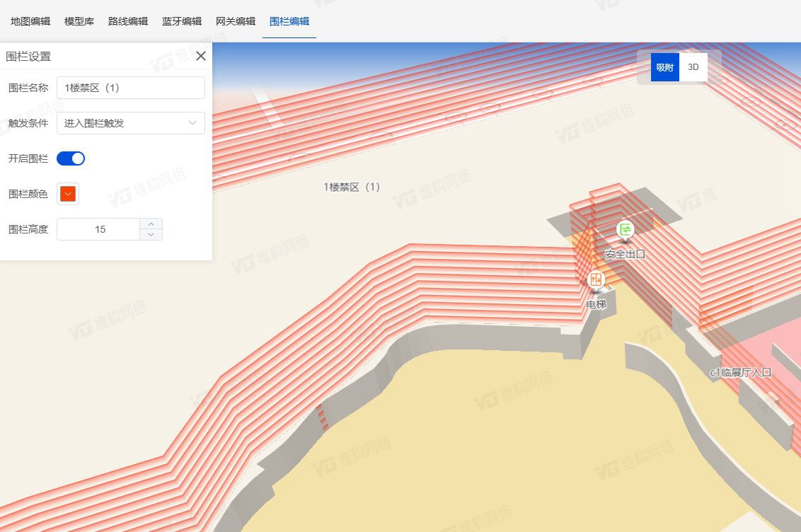The width and height of the screenshot is (801, 532).
Task: Close the 围栏设置 panel
Action: pyautogui.click(x=201, y=56)
